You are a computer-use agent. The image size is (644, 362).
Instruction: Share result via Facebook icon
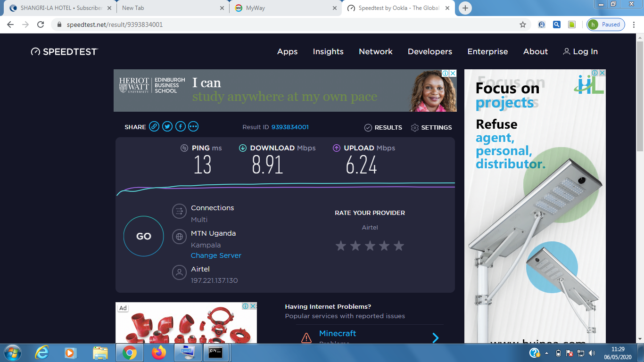(x=181, y=126)
